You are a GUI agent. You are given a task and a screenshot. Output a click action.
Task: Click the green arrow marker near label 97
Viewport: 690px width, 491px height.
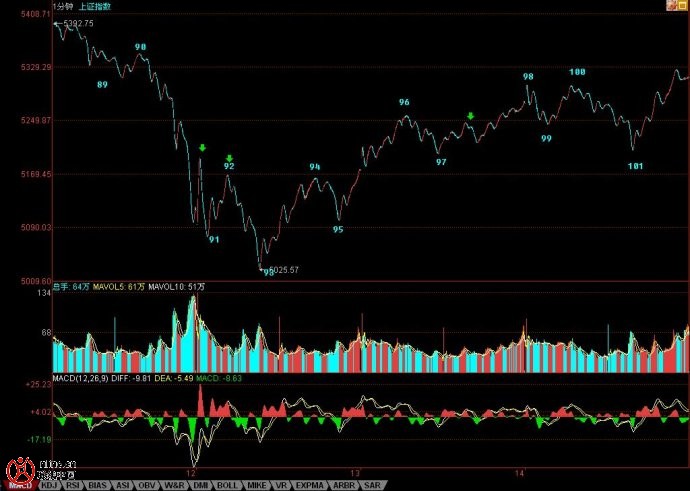(x=470, y=117)
